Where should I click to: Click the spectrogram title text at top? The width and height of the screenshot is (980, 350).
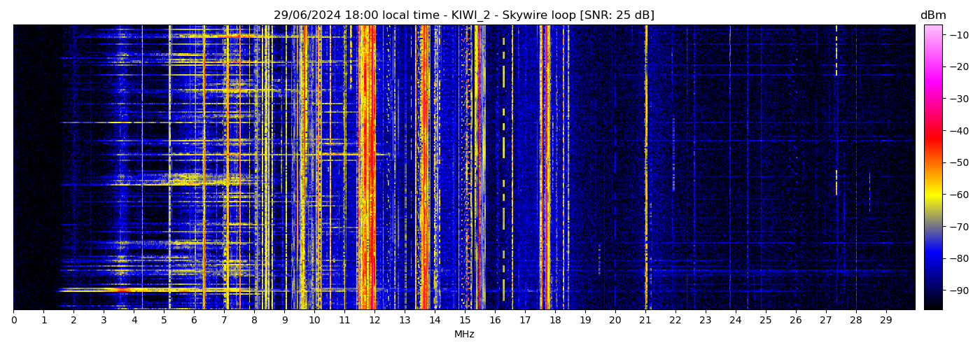(463, 15)
